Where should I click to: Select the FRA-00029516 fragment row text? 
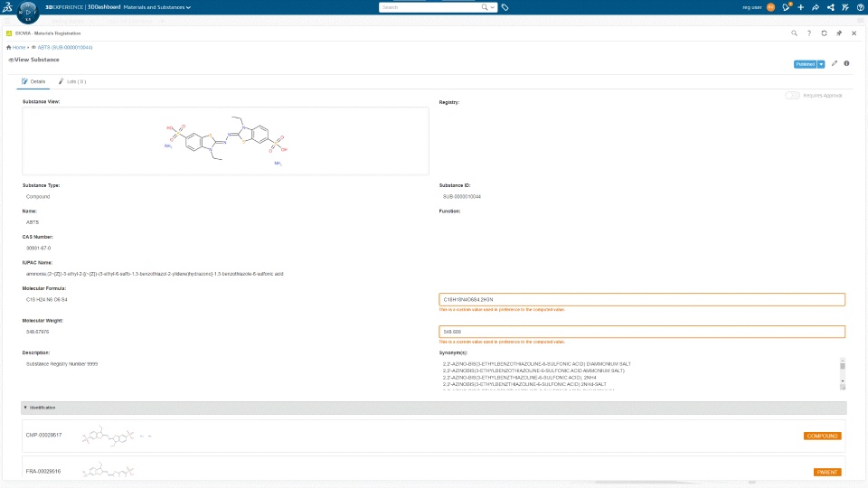pos(43,472)
